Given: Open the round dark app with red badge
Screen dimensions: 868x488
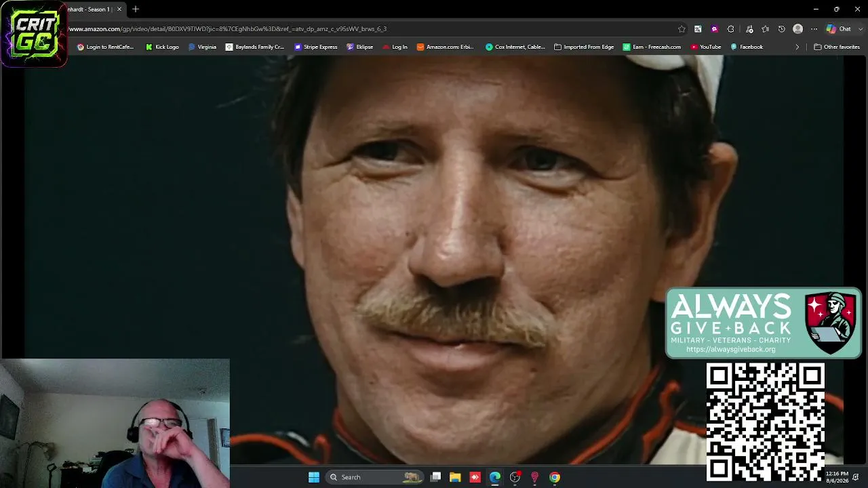Looking at the screenshot, I should coord(515,477).
